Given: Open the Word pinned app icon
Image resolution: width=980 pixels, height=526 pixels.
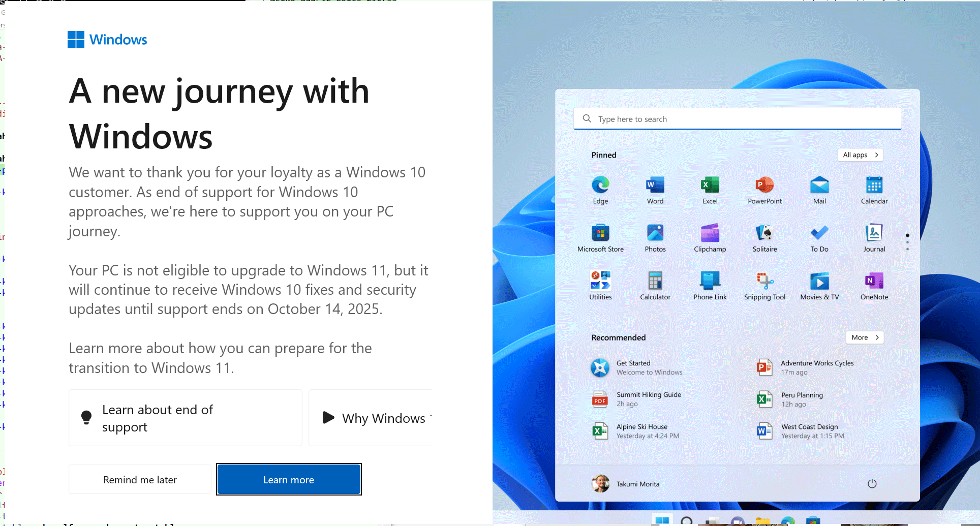Looking at the screenshot, I should pos(655,185).
